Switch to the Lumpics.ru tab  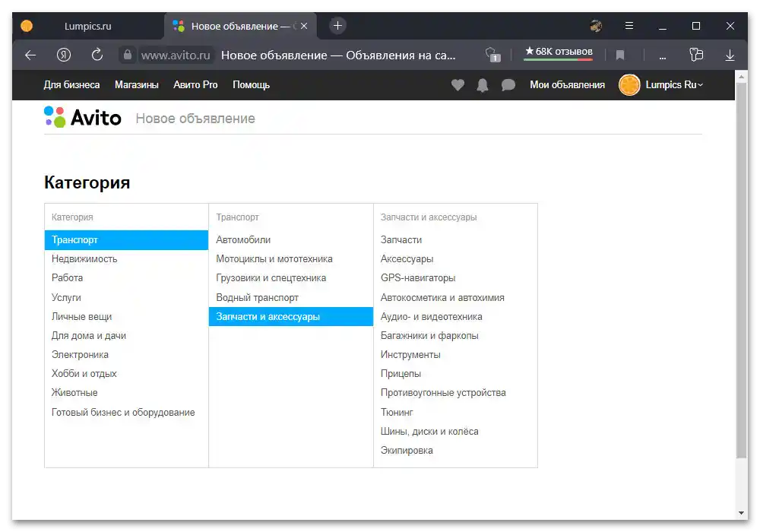pyautogui.click(x=87, y=26)
